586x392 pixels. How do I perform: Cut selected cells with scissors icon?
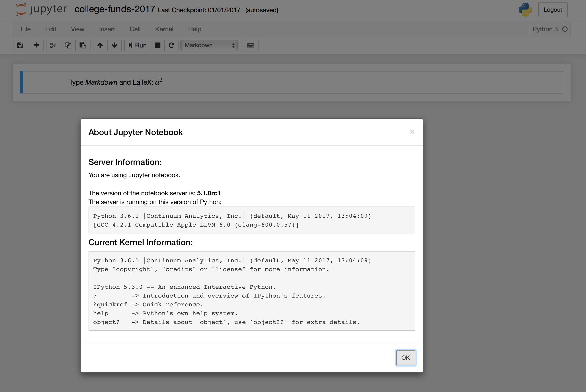tap(53, 45)
